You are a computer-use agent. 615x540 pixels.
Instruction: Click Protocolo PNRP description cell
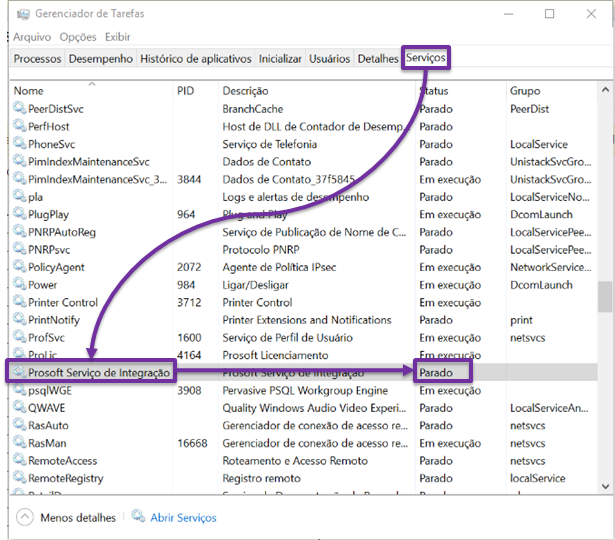click(261, 250)
